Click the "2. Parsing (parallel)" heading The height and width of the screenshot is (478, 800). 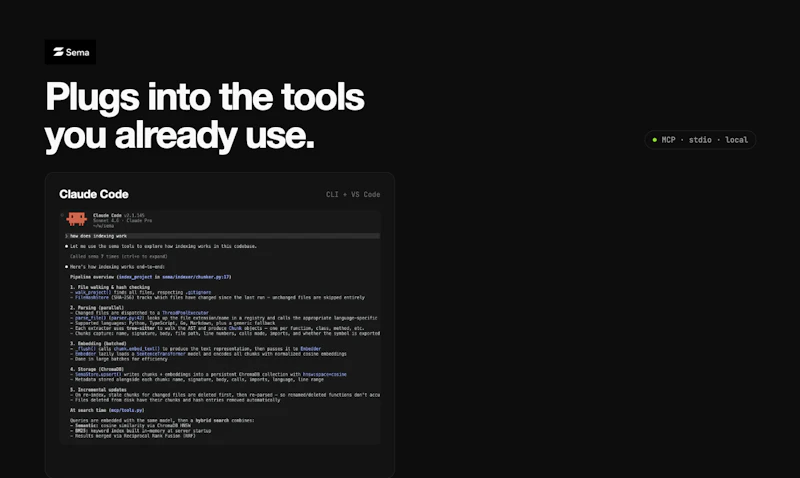[x=97, y=308]
